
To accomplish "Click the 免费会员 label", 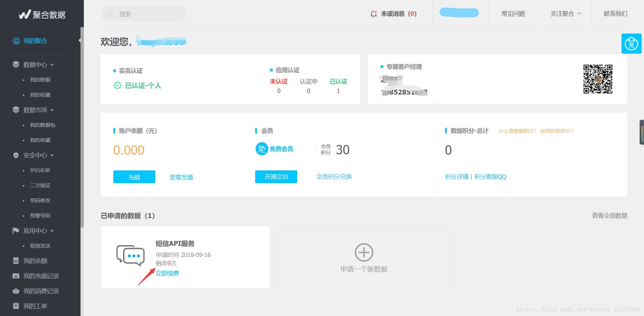I will tap(281, 149).
